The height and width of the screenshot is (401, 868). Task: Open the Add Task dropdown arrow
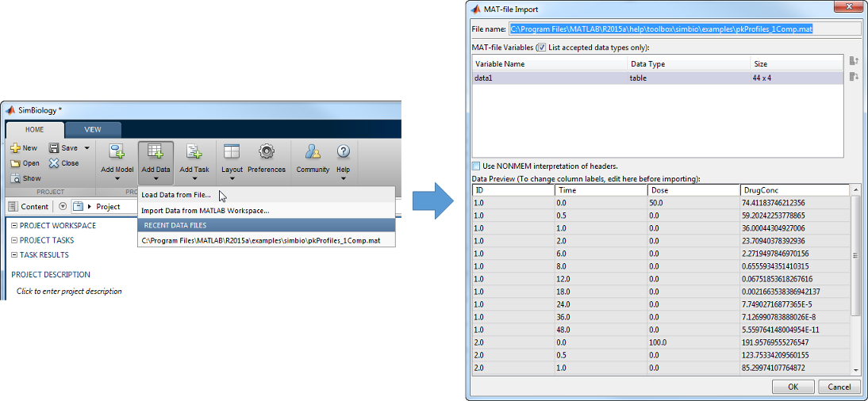pos(194,178)
